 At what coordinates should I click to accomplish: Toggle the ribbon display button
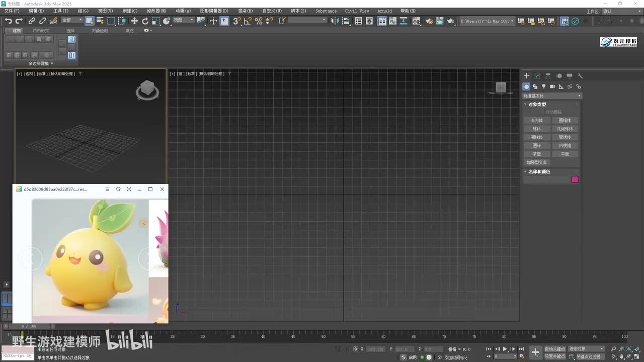click(x=382, y=21)
